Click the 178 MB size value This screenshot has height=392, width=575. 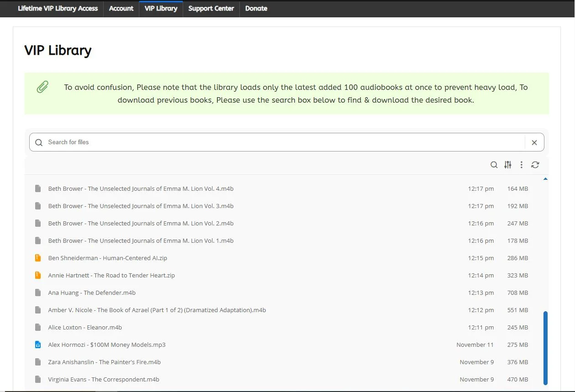[x=517, y=240]
